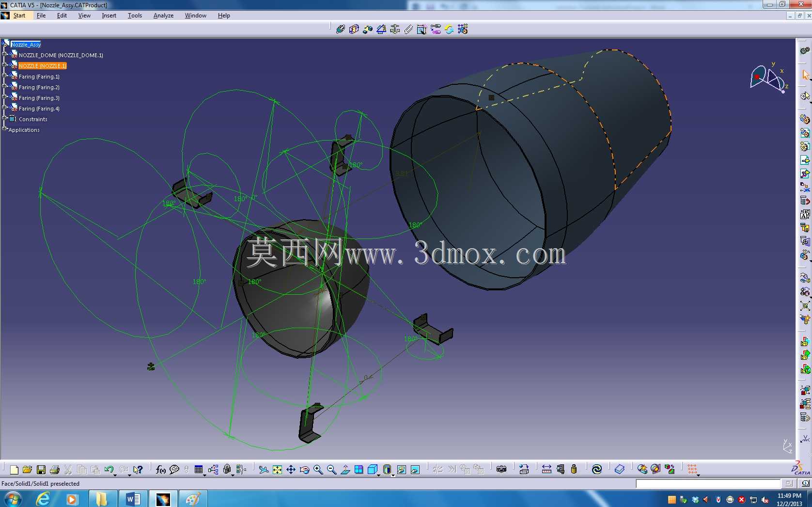
Task: Select the Rotate view tool
Action: (304, 469)
